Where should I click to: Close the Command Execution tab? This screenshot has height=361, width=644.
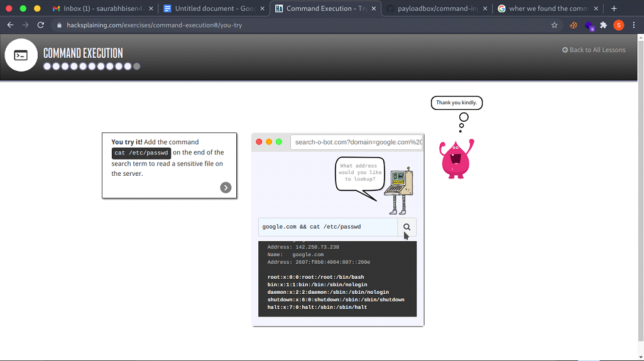[374, 8]
